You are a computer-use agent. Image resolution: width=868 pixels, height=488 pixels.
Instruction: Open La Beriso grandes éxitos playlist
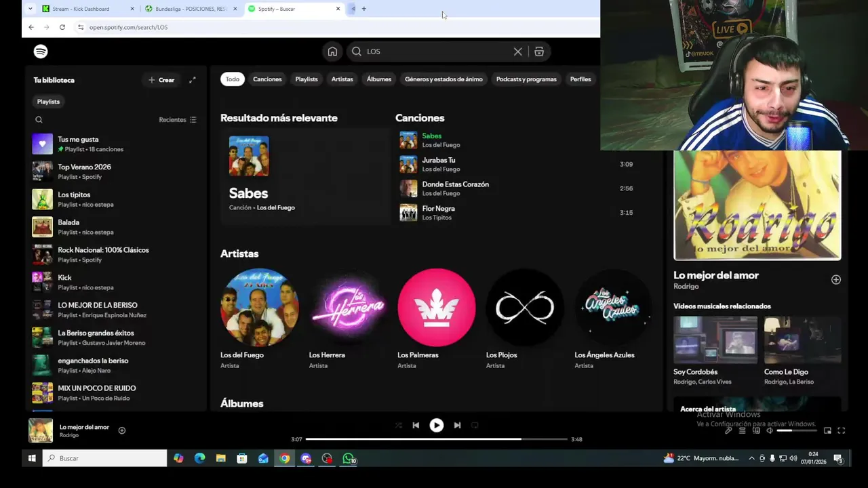pyautogui.click(x=115, y=338)
